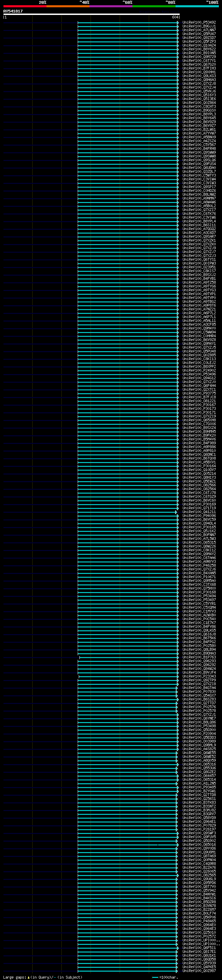Select the UniRef100_Q5I3E6 label

coord(199,99)
